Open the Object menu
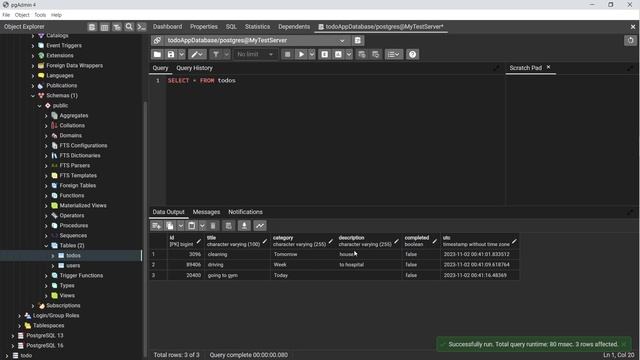 click(22, 15)
